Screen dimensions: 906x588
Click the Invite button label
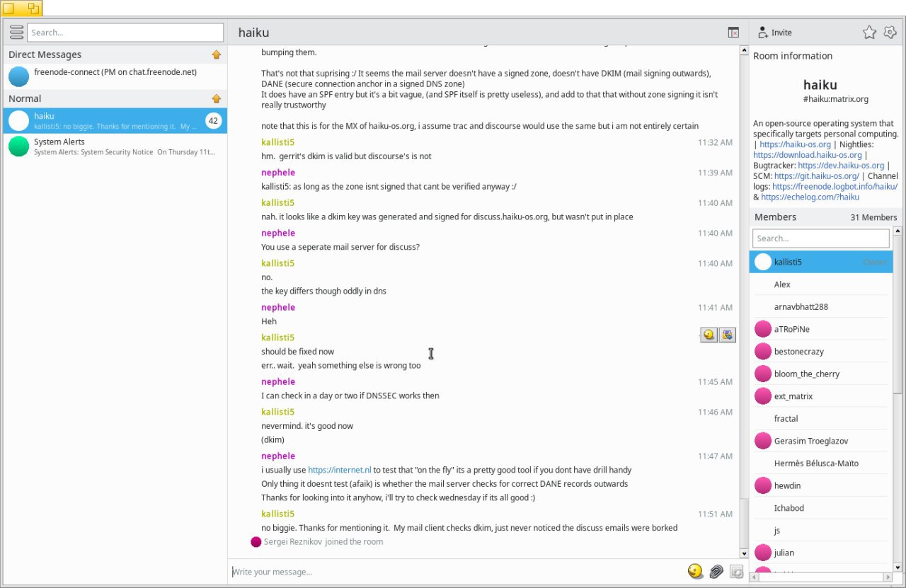(781, 33)
